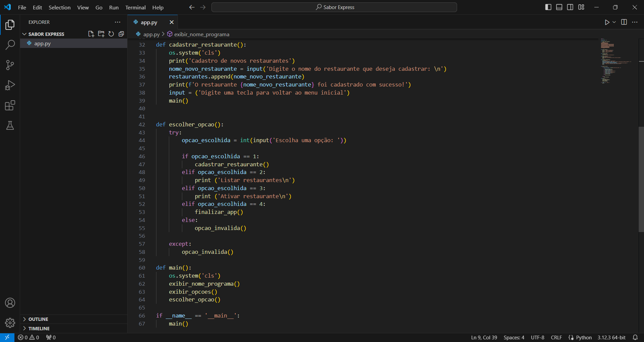
Task: Open Explorer views and more actions menu
Action: coord(117,22)
